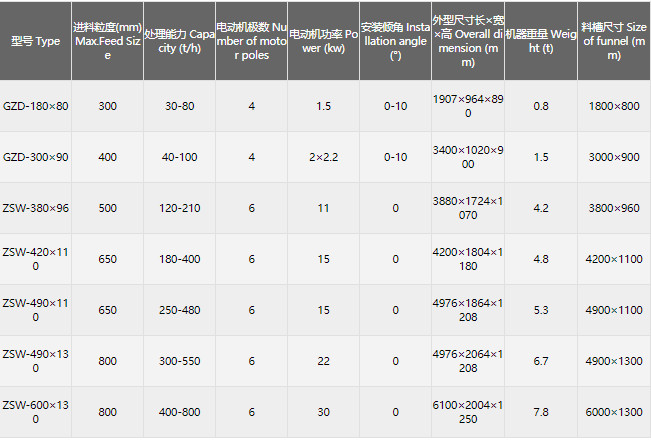Select the 2×2.2 motor power cell
Image resolution: width=651 pixels, height=440 pixels.
click(323, 157)
